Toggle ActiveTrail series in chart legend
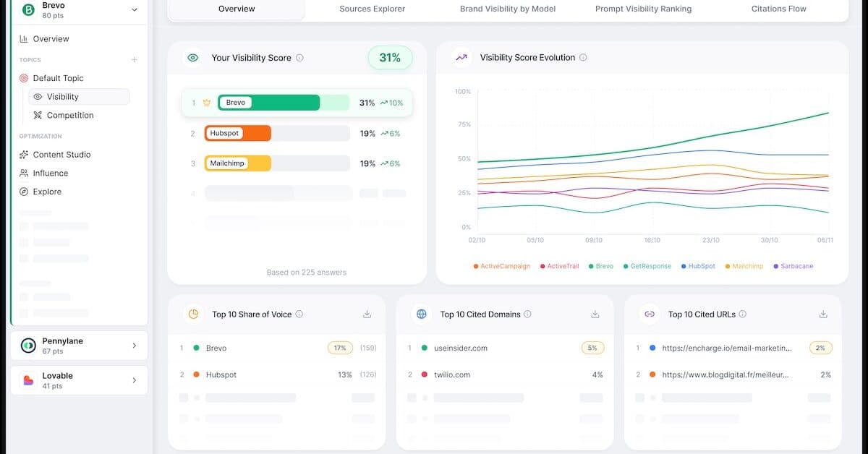The width and height of the screenshot is (868, 454). (560, 266)
